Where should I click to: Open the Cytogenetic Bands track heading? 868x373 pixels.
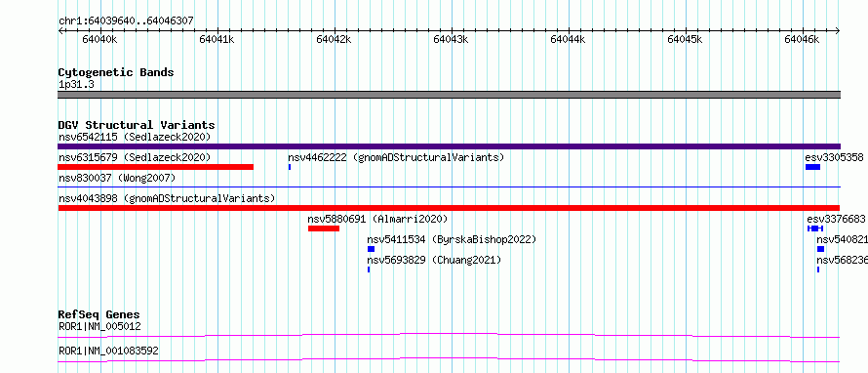[116, 72]
